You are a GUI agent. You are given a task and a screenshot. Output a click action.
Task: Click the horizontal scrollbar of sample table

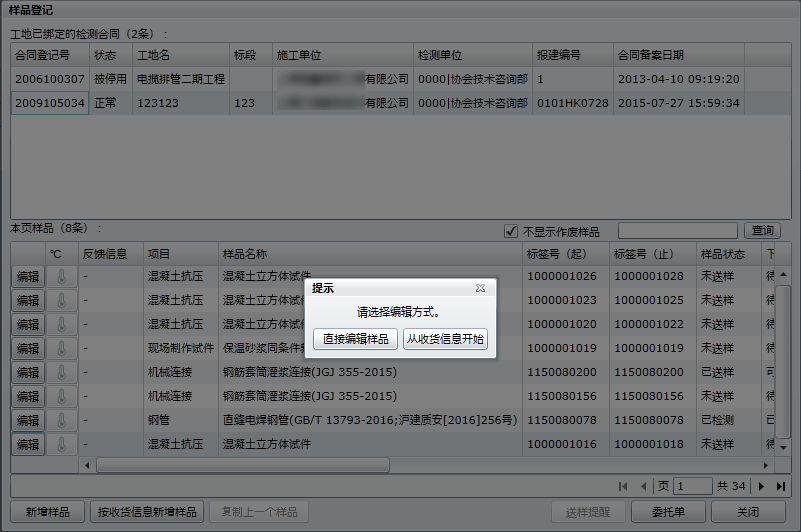242,465
